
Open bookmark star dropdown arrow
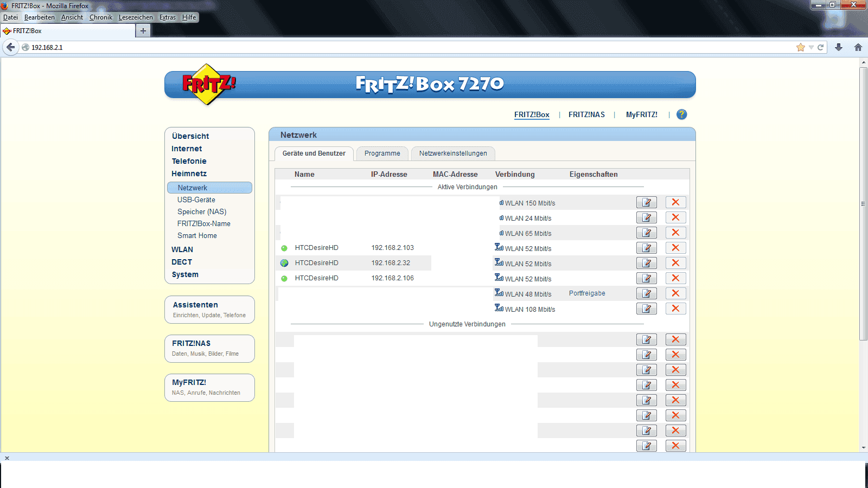[811, 47]
